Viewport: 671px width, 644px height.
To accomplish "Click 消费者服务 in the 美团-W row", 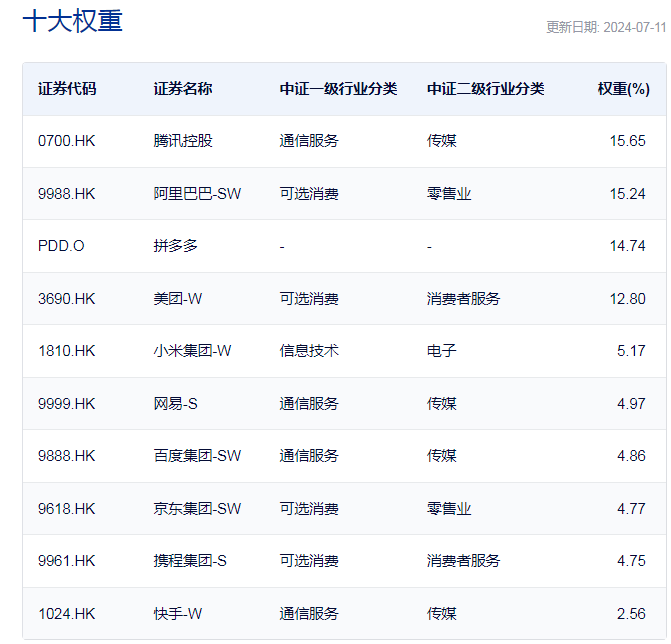I will pos(463,299).
